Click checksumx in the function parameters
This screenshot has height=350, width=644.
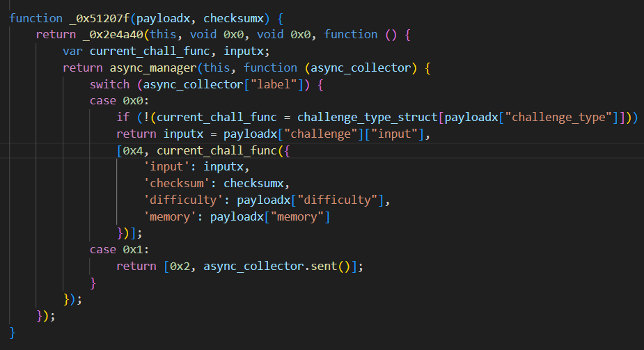pos(233,19)
